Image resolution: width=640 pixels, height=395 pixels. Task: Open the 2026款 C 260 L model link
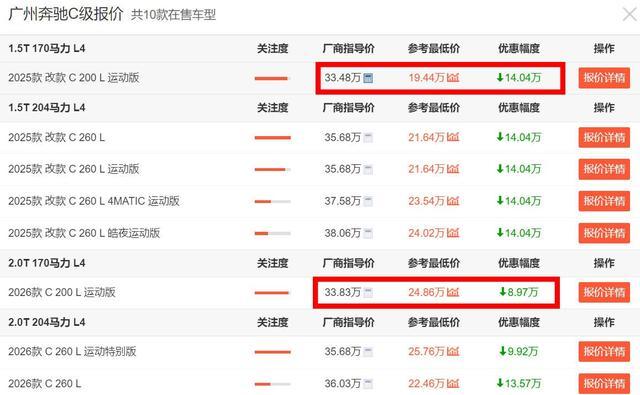(x=45, y=384)
